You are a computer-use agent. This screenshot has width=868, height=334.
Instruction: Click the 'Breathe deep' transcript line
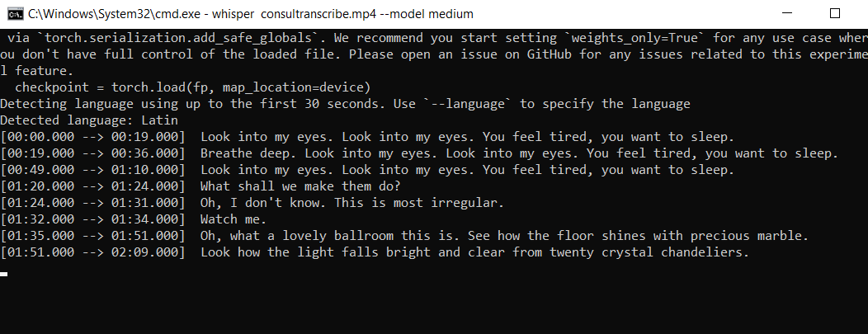click(x=519, y=153)
